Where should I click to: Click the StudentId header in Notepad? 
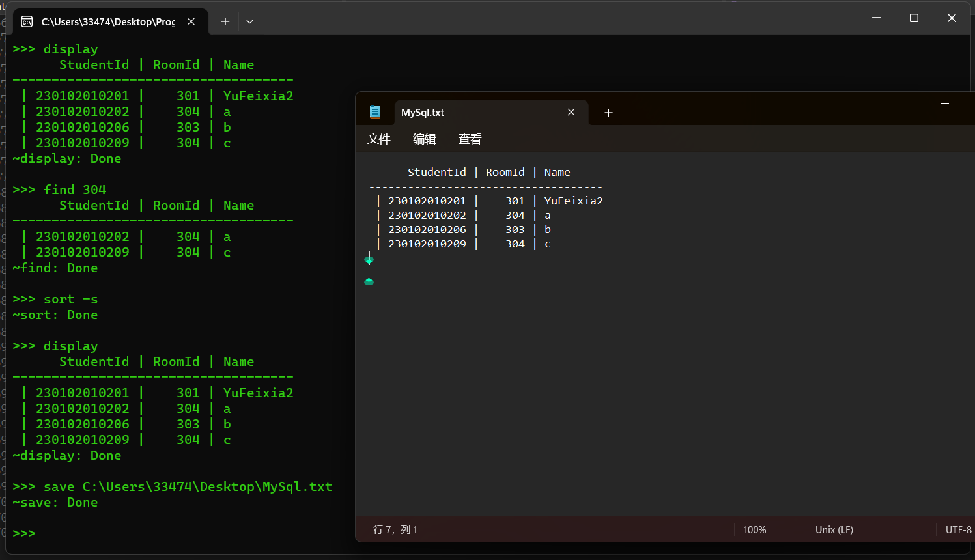click(437, 172)
